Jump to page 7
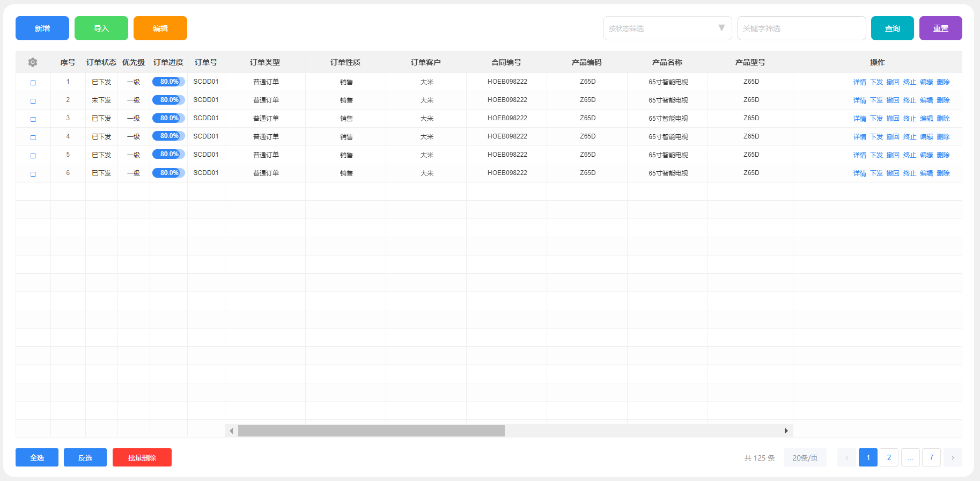 point(931,457)
